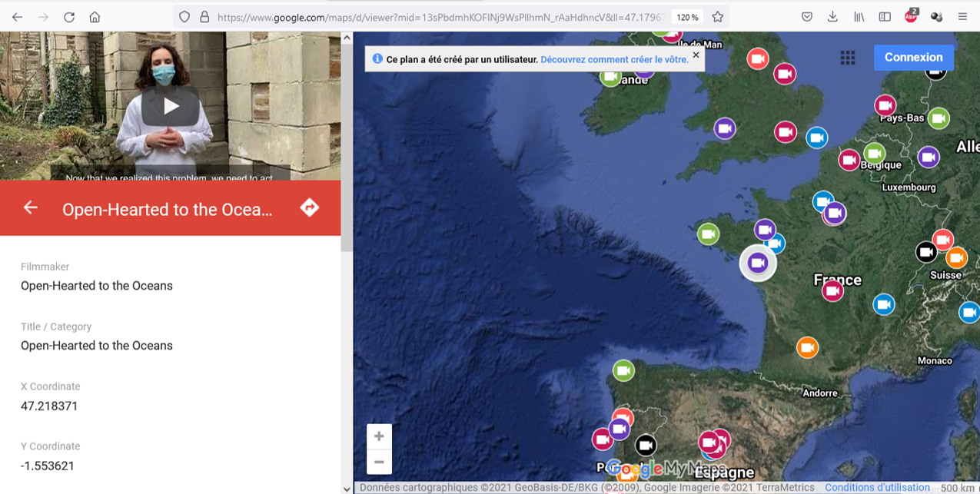Image resolution: width=980 pixels, height=494 pixels.
Task: Select the green video marker above Belgique label
Action: pyautogui.click(x=875, y=154)
